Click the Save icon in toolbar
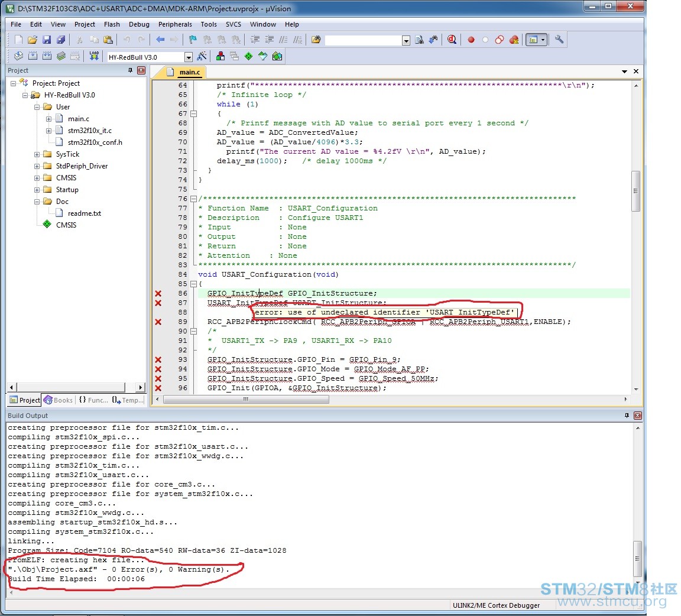 click(47, 40)
